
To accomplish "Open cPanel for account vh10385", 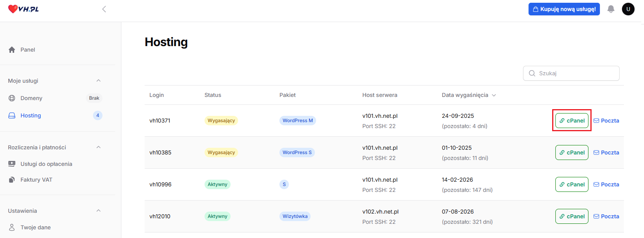I will 571,152.
